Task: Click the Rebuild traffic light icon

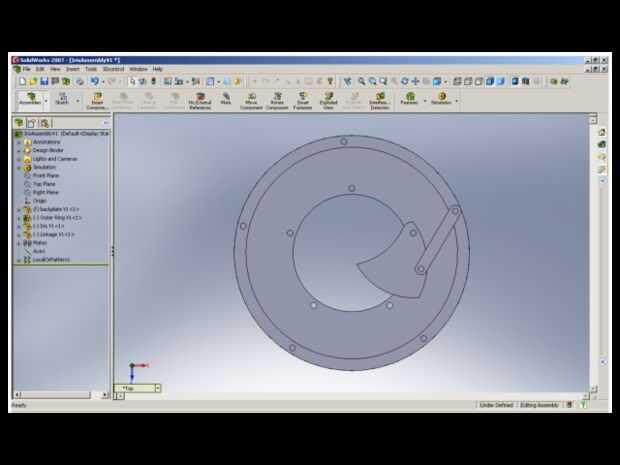Action: point(153,81)
